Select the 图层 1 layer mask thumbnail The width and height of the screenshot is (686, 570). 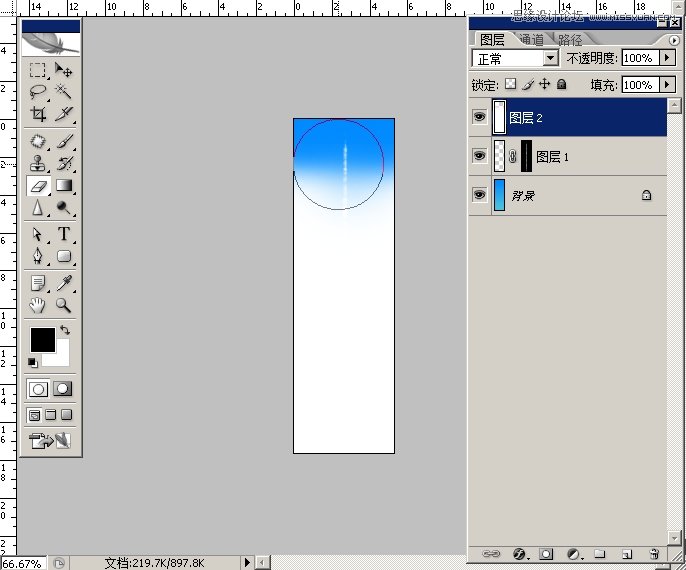tap(526, 156)
